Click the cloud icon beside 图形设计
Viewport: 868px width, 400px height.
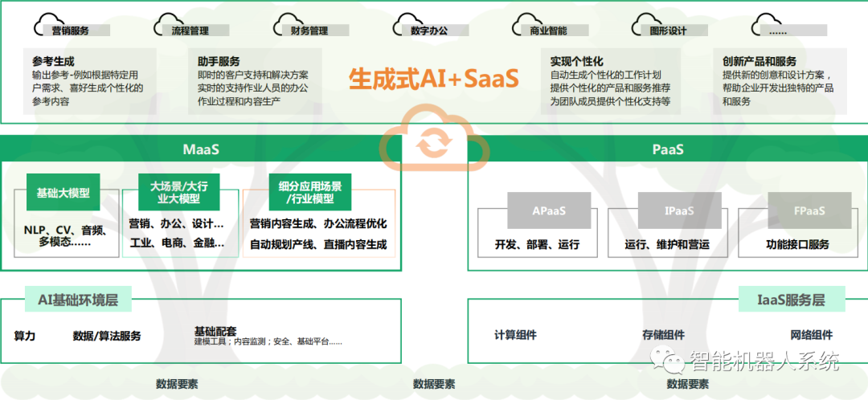tap(646, 26)
